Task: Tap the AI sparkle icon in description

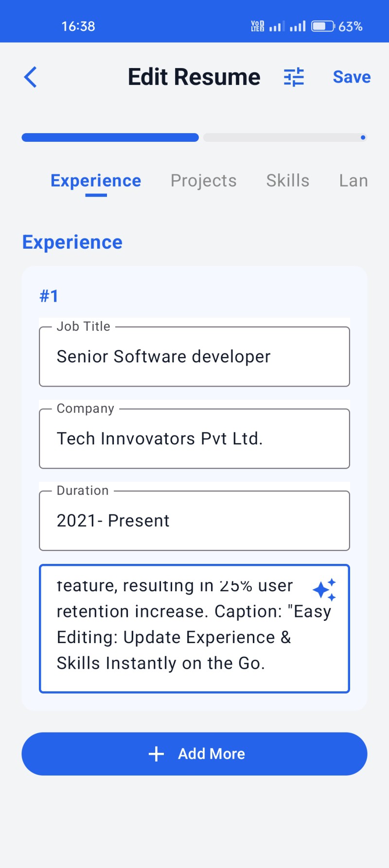Action: [x=324, y=590]
